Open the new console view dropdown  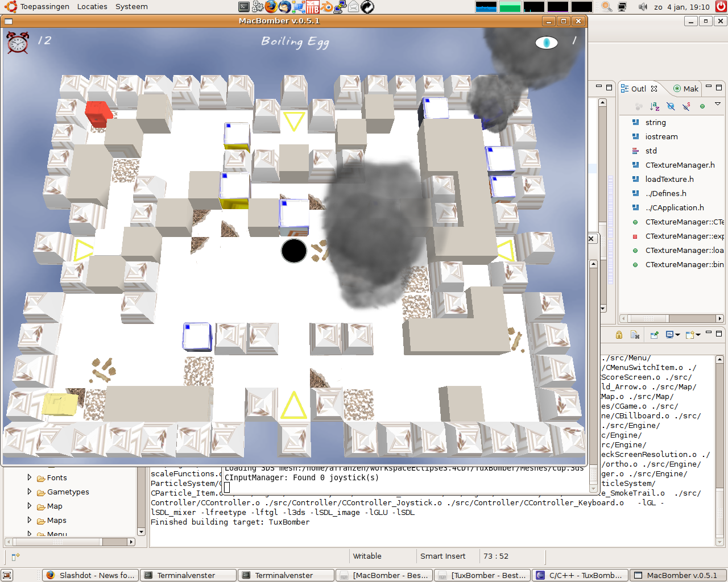coord(693,335)
